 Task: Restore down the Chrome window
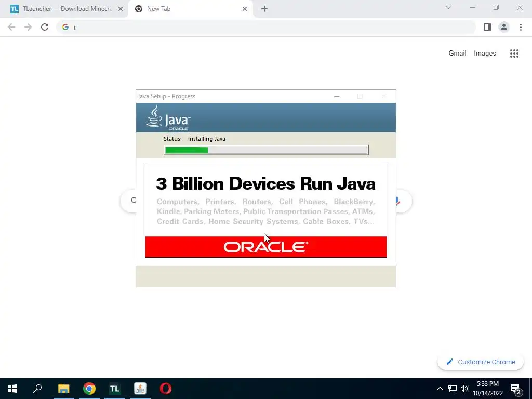coord(496,7)
